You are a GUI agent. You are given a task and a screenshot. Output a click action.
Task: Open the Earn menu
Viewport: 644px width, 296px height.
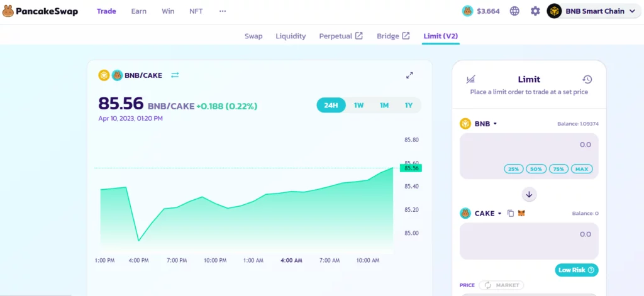139,11
